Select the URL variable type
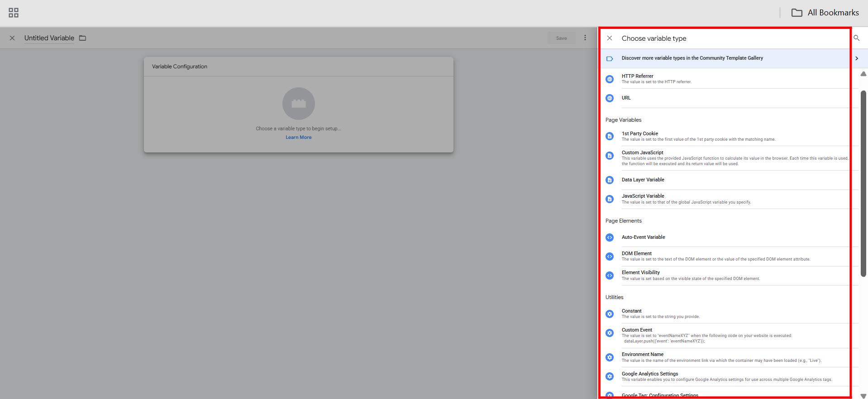Screen dimensions: 868x399 732,98
